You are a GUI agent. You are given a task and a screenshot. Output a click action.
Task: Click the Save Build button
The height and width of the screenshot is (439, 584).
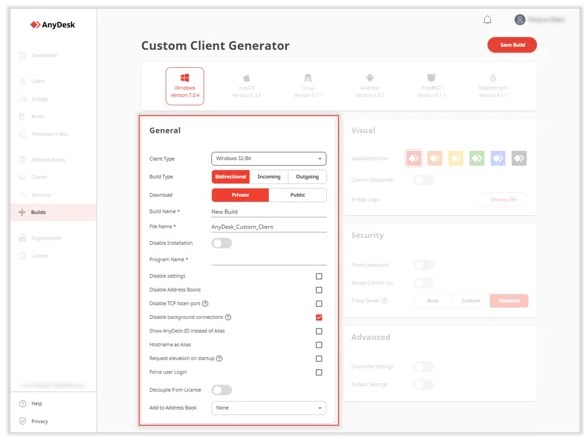coord(512,45)
